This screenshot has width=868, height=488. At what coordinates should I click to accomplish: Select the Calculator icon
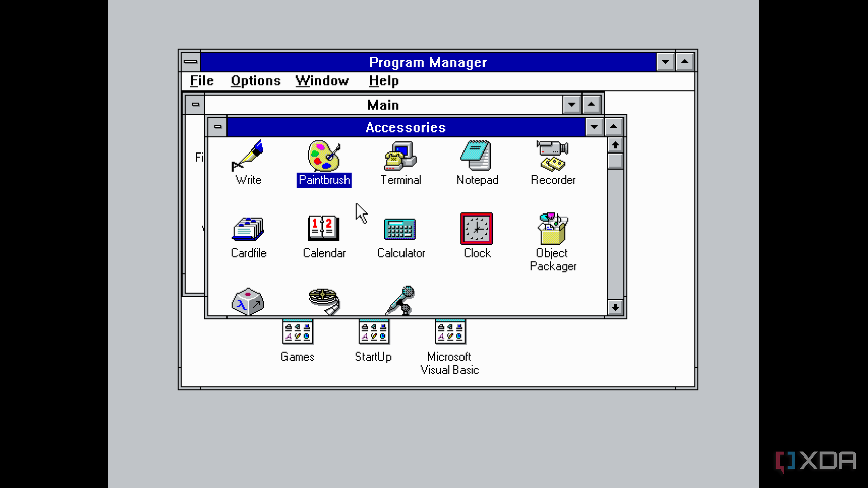400,229
